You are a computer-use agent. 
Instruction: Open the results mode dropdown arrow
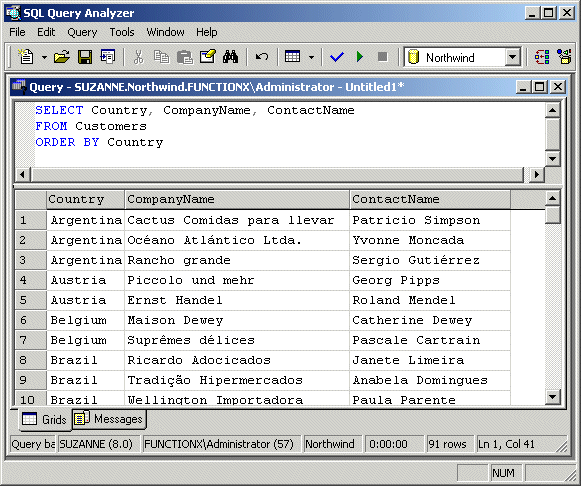click(311, 57)
